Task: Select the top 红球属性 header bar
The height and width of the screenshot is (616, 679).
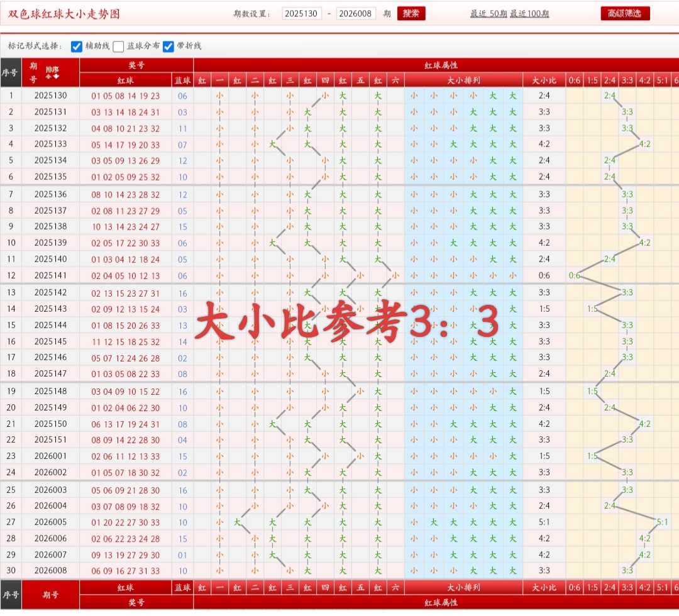Action: [x=436, y=65]
